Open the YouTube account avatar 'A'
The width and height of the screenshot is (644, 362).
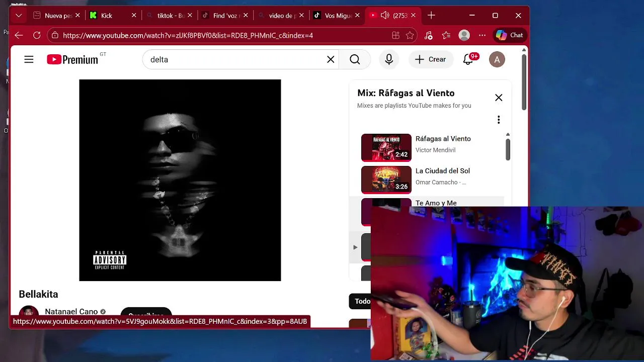pos(497,59)
